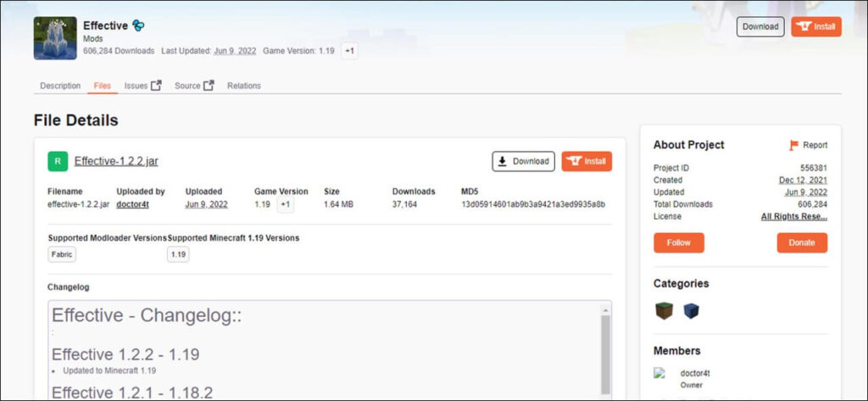Click the Uploaded Jun 9, 2022 date

click(x=207, y=204)
